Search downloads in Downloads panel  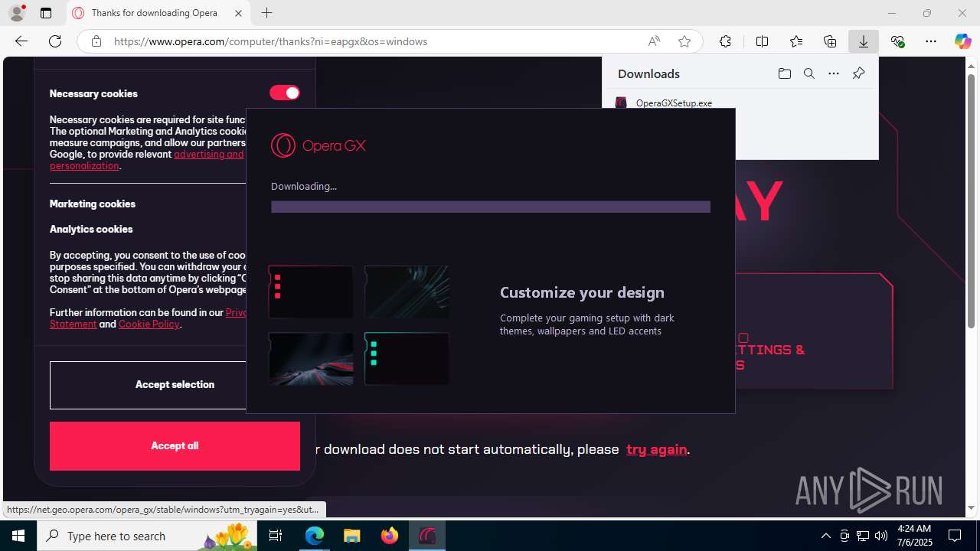point(808,73)
